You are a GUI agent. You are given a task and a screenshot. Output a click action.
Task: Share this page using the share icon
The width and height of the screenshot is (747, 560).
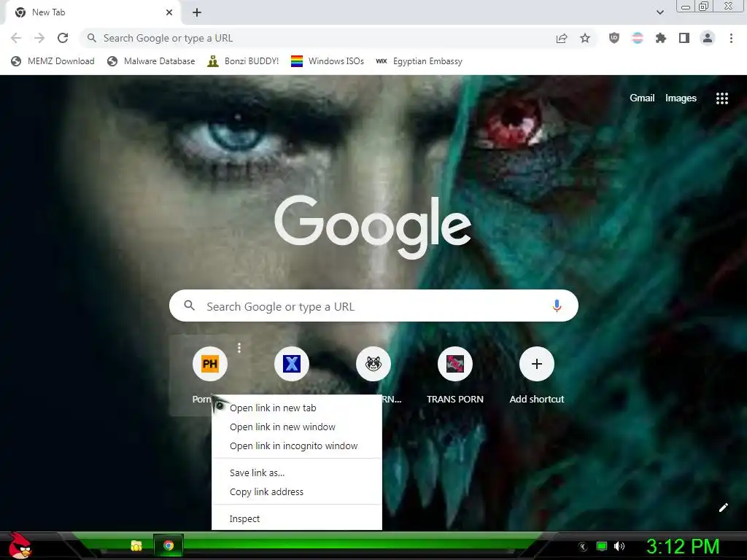tap(562, 38)
